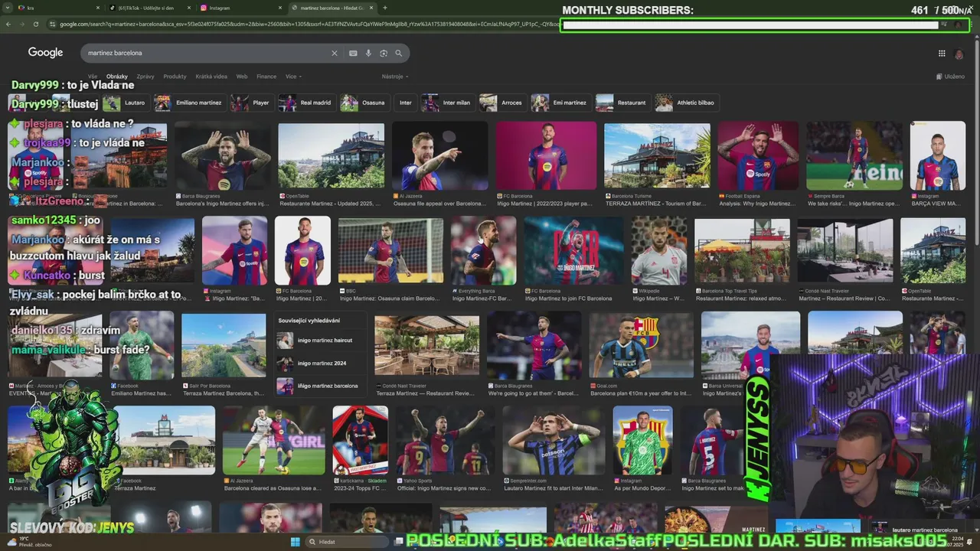Filter images by 'Athletic bilbao' chip
Screen dimensions: 980x551
pos(686,103)
